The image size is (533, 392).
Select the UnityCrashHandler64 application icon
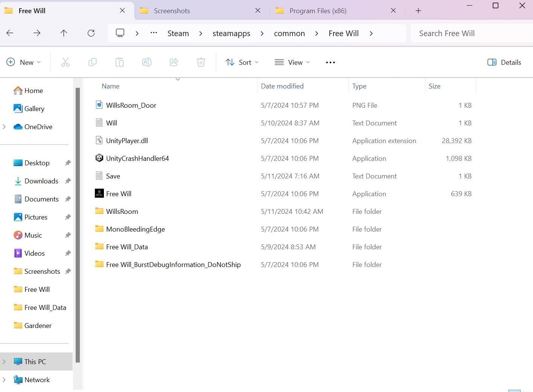point(99,158)
